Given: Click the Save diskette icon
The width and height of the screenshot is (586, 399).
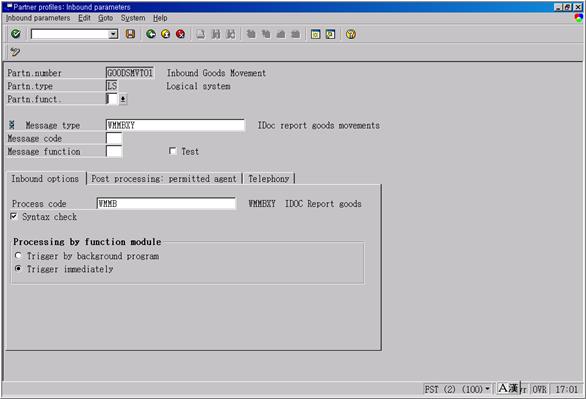Looking at the screenshot, I should point(130,34).
